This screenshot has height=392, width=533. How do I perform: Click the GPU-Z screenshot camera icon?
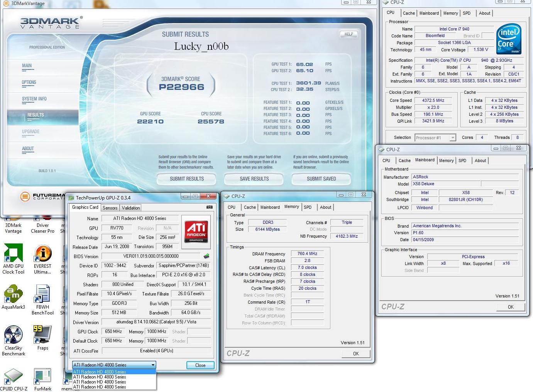209,207
